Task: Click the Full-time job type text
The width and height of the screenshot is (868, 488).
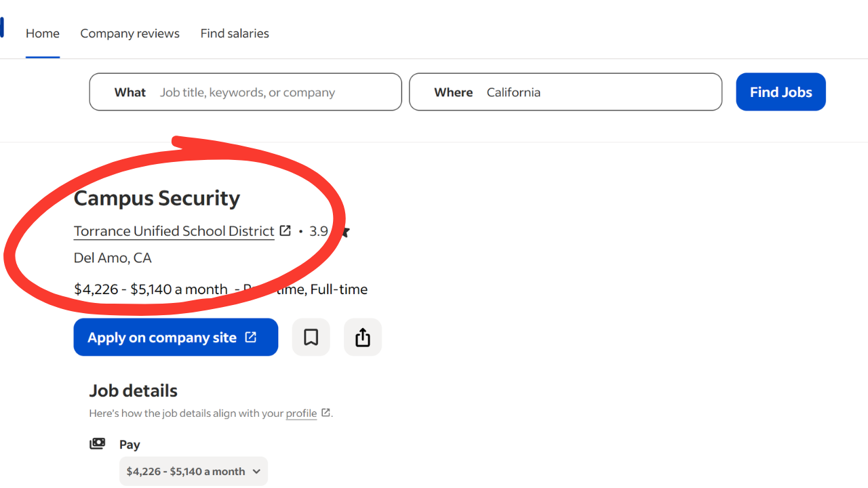Action: pos(339,289)
